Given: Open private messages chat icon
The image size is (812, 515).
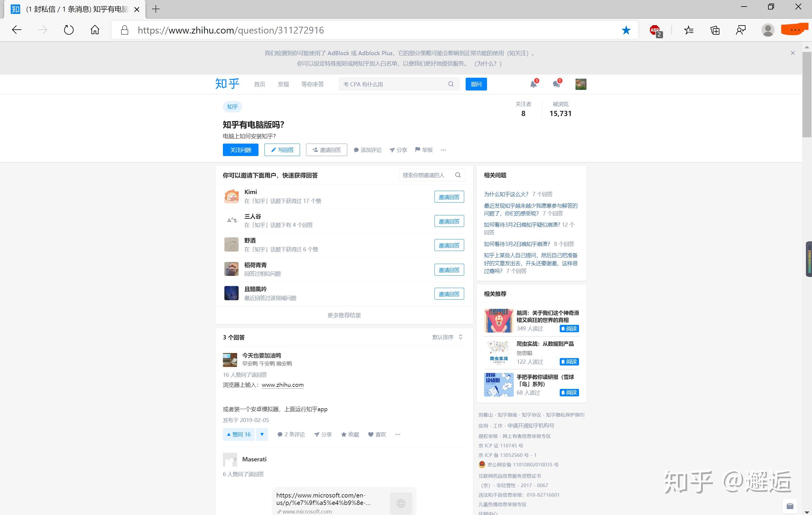Looking at the screenshot, I should click(556, 84).
